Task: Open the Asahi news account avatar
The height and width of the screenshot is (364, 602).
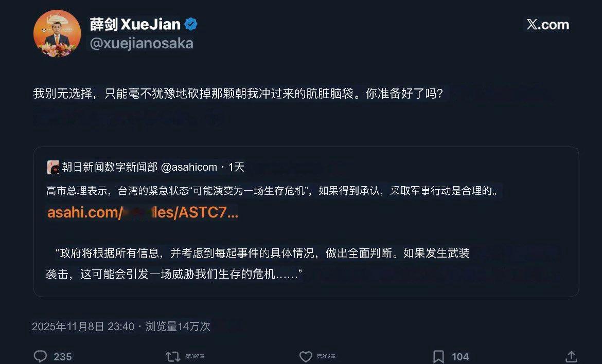Action: click(53, 167)
